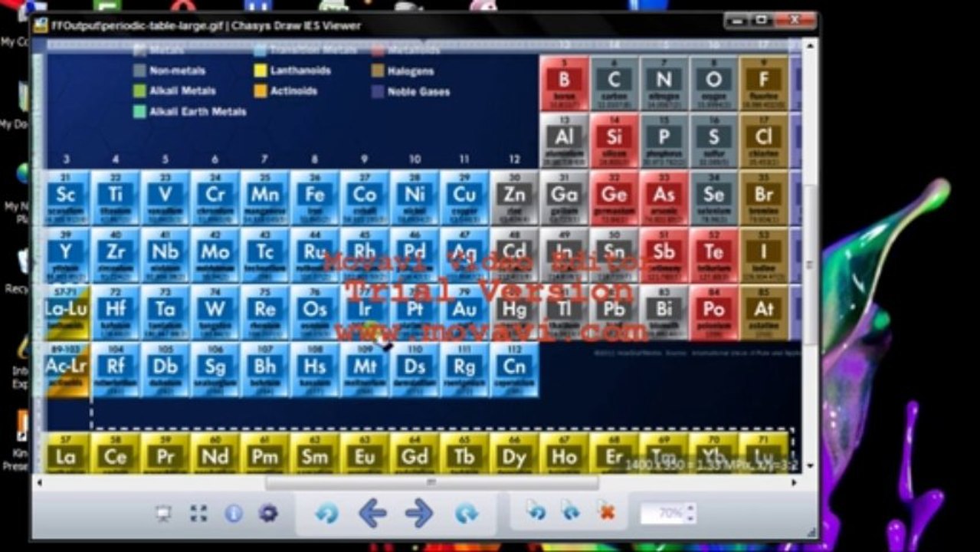Click the Aluminium element tile Al
This screenshot has height=552, width=980.
coord(564,140)
